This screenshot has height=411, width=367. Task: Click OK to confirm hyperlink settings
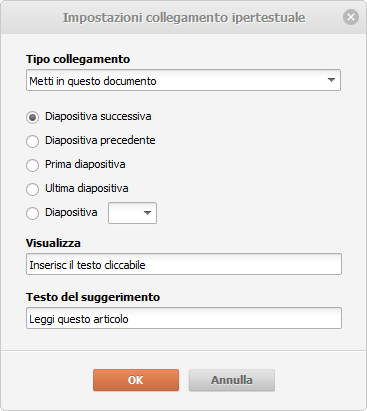pyautogui.click(x=136, y=380)
